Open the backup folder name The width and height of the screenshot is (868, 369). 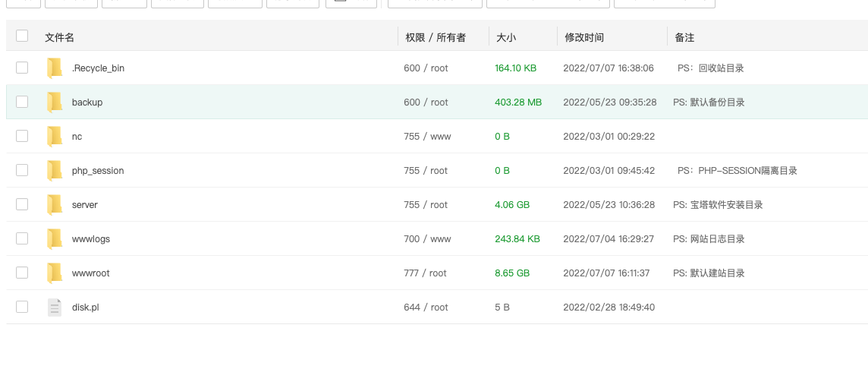[x=87, y=102]
